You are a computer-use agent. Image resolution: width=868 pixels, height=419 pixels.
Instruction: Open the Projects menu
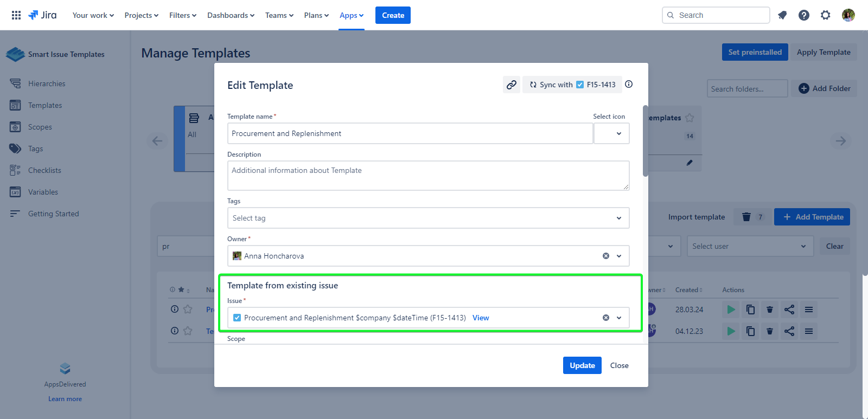[x=141, y=15]
